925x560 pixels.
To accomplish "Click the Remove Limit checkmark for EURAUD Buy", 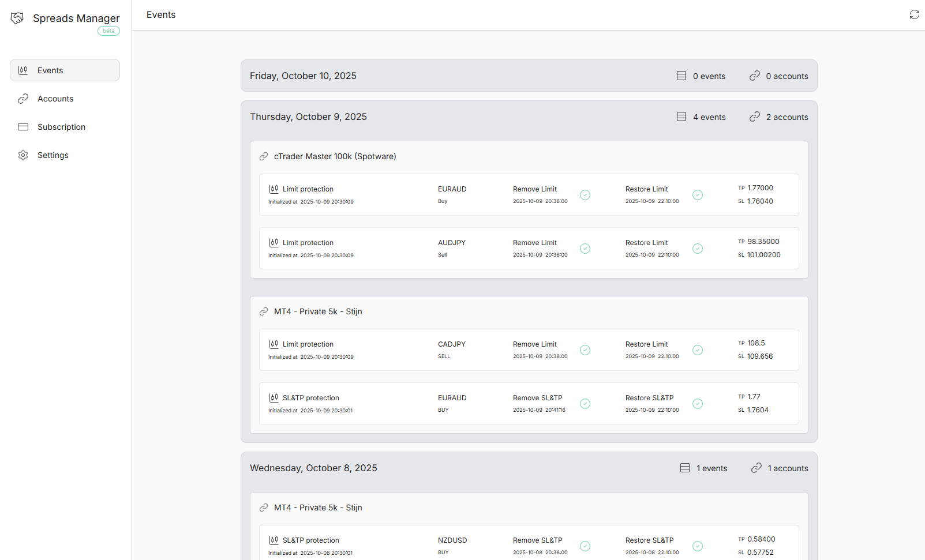I will click(x=585, y=195).
